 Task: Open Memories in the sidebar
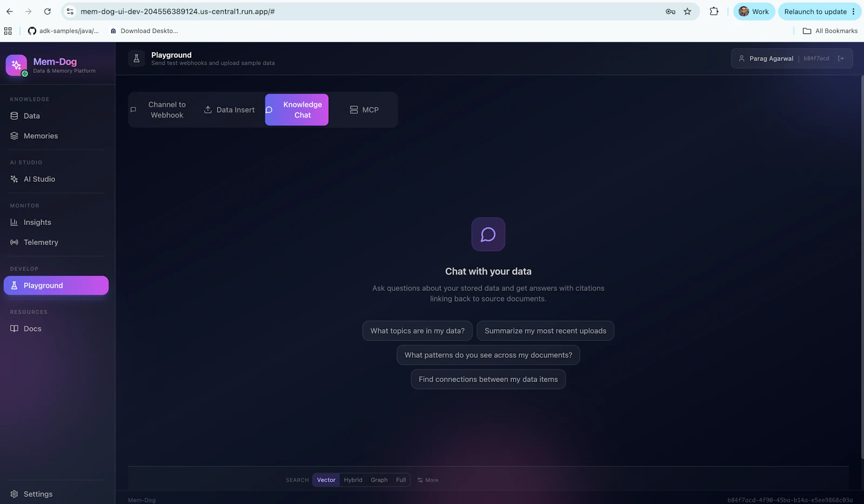56,136
